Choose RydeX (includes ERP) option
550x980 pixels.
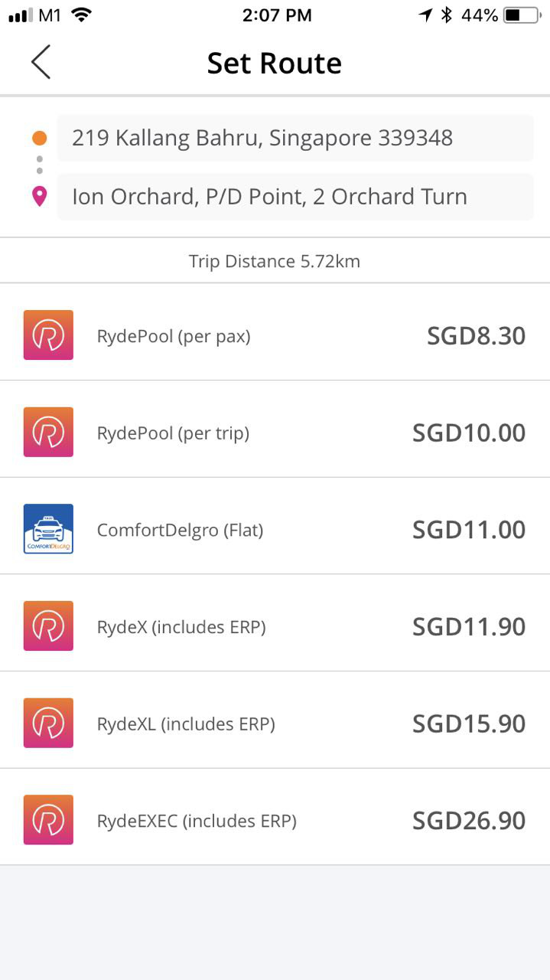181,627
